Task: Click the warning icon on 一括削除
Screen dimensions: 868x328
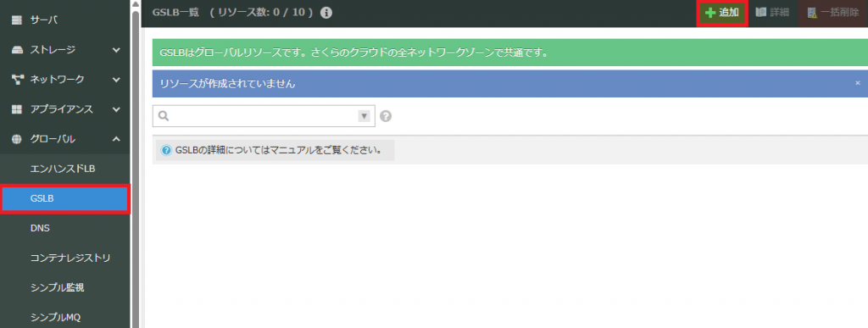Action: click(812, 14)
